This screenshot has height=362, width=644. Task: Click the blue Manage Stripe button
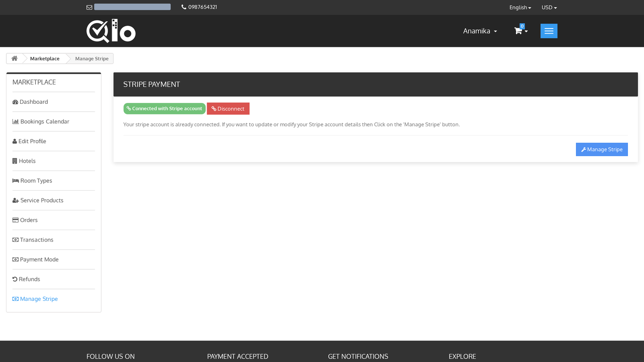click(602, 149)
